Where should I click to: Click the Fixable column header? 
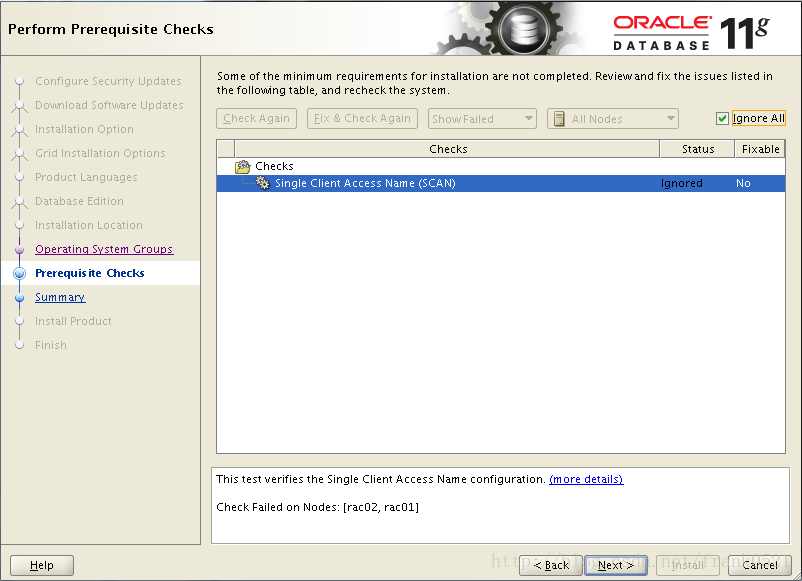point(760,149)
